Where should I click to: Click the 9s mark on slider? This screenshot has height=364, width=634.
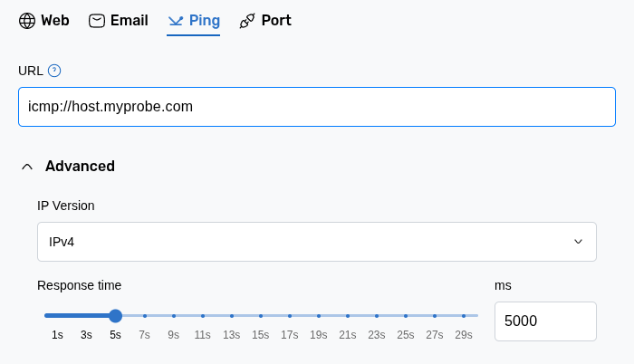tap(173, 316)
